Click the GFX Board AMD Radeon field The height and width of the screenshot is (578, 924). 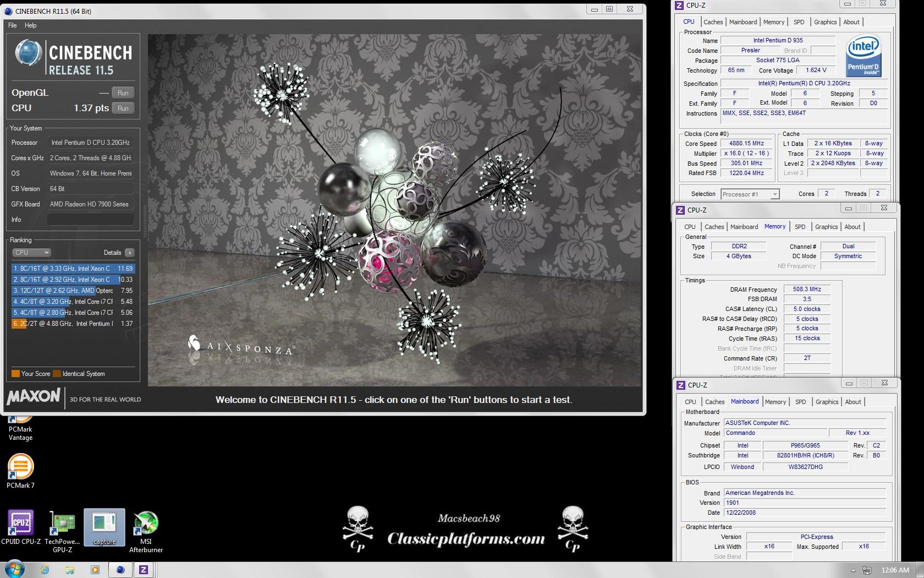(x=91, y=204)
